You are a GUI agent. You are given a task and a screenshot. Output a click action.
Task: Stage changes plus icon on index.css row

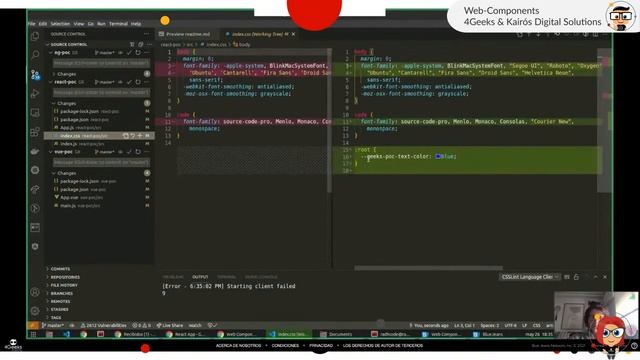(140, 136)
